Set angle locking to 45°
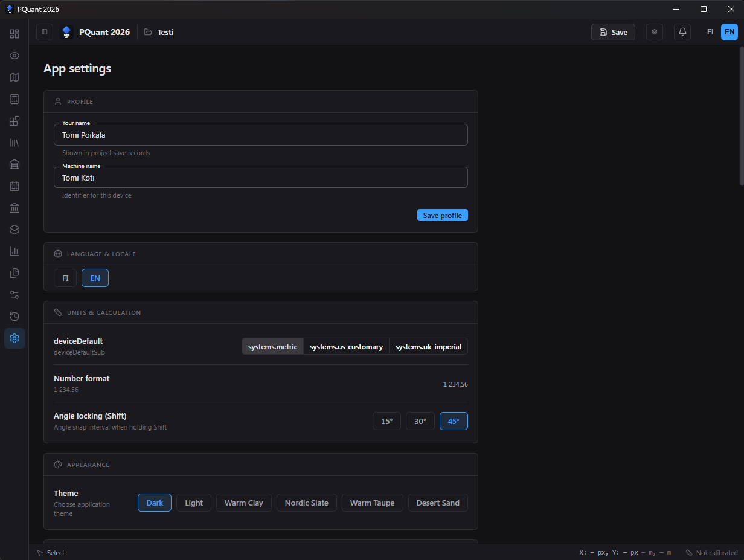The width and height of the screenshot is (744, 560). 454,421
